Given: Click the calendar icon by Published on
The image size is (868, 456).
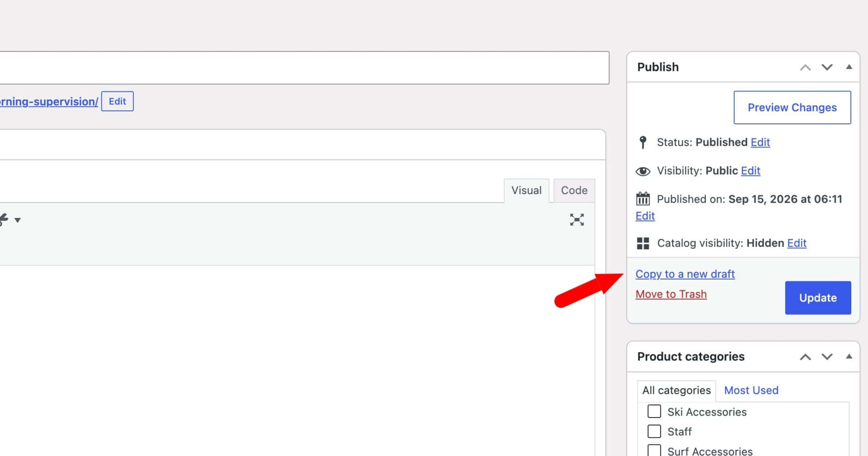Looking at the screenshot, I should coord(643,199).
